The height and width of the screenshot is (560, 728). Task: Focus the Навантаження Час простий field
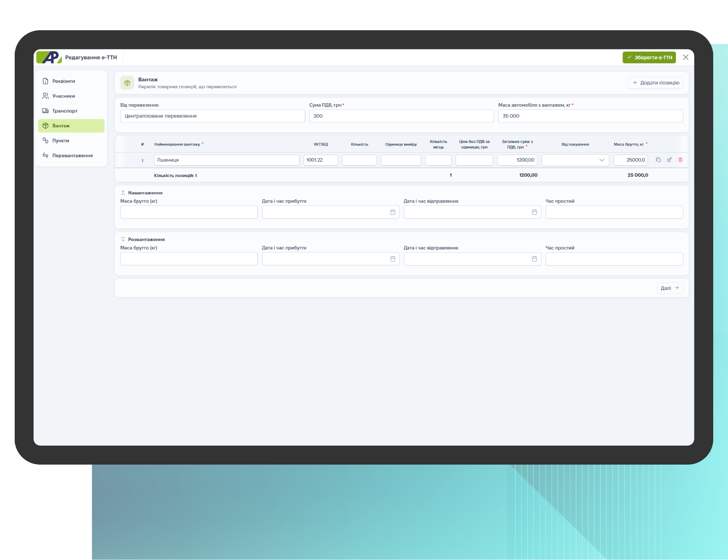click(x=614, y=212)
